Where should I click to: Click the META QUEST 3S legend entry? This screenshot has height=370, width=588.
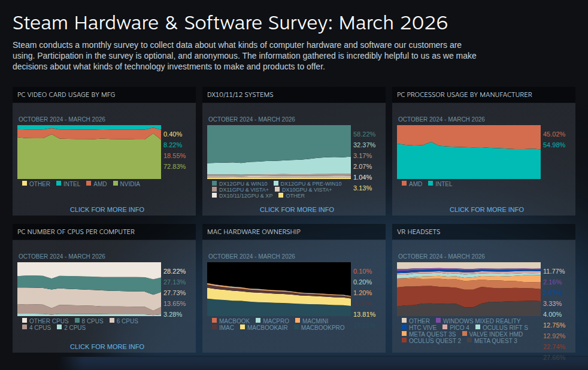tap(429, 334)
